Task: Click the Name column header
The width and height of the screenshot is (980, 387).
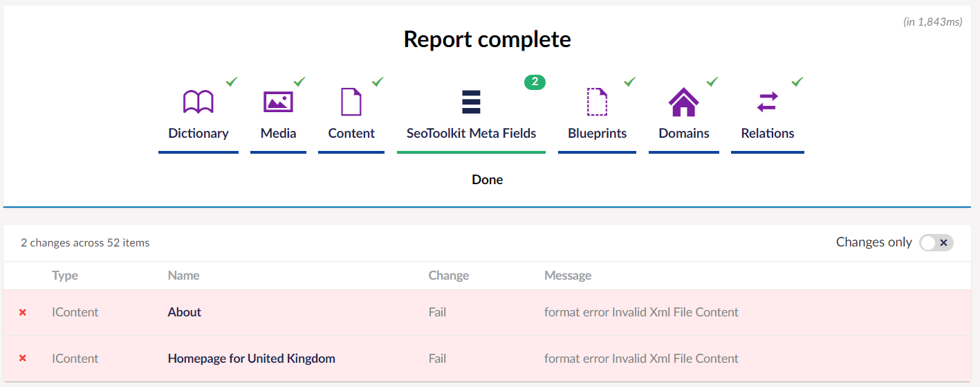Action: tap(183, 276)
